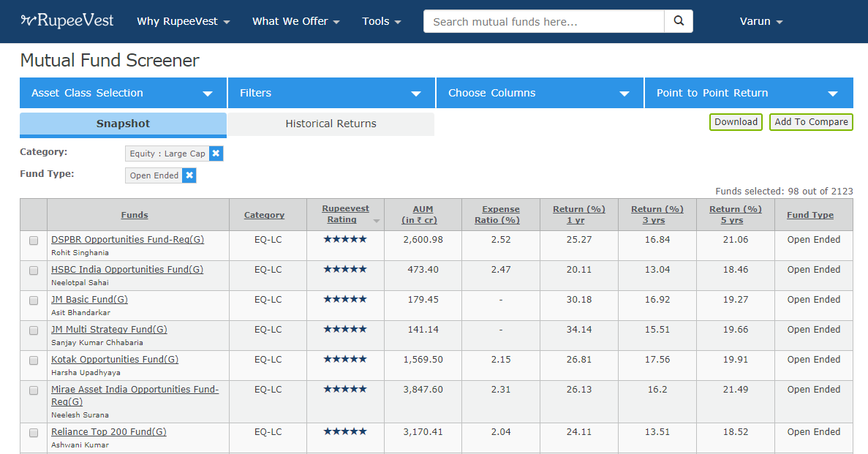Click HSBC India Opportunities Fund star rating
Image resolution: width=868 pixels, height=454 pixels.
[x=345, y=269]
